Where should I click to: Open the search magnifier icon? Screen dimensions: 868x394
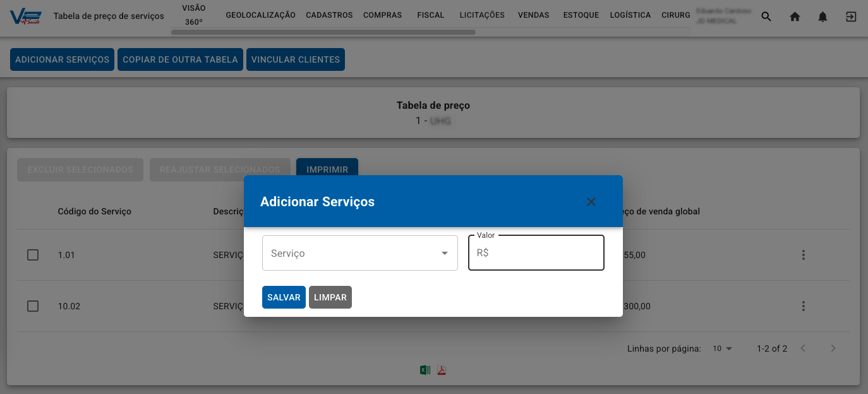tap(766, 17)
